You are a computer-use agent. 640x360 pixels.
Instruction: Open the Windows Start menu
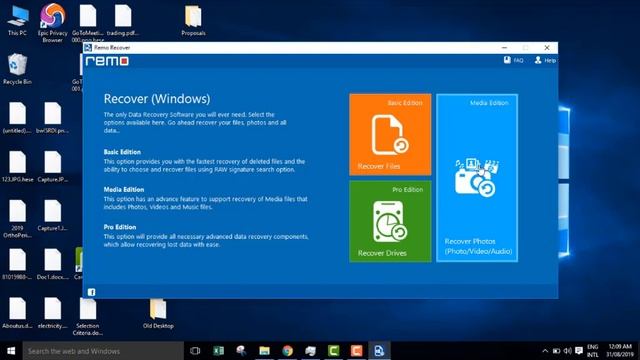click(11, 351)
